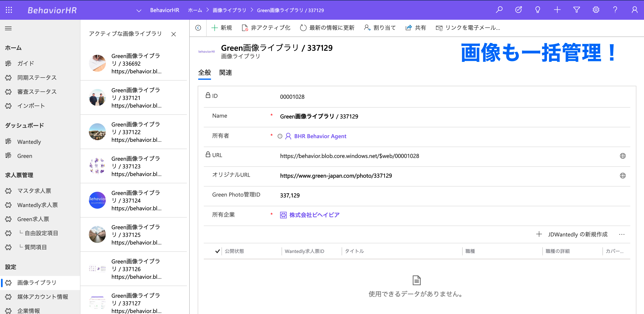Click the lightbulb assistant icon
Screen dimensions: 644x314
[538, 10]
